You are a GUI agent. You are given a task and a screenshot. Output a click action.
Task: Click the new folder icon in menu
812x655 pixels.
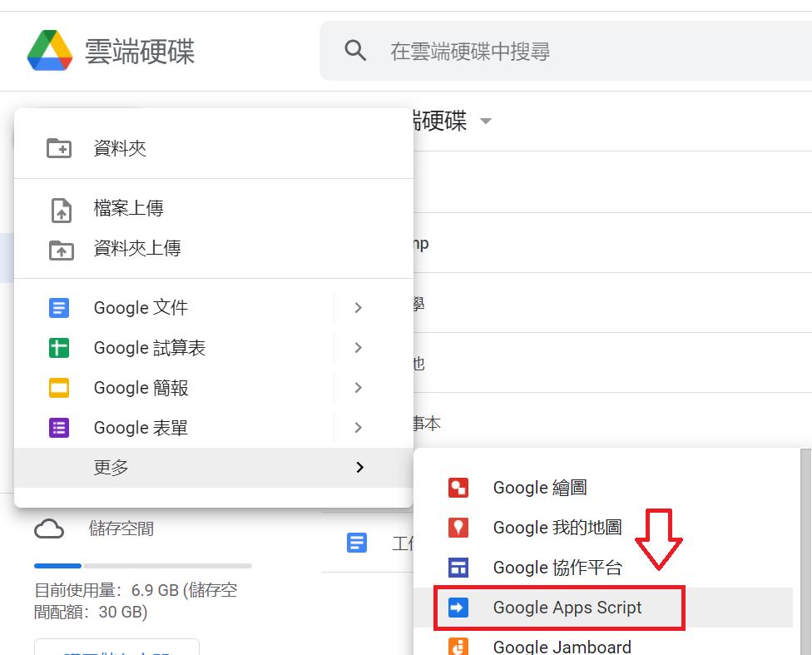click(59, 148)
